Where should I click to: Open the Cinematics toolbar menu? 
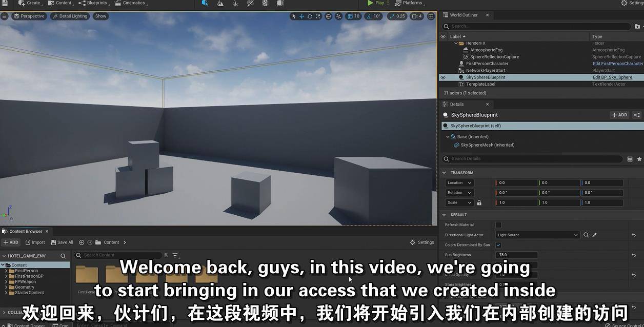tap(130, 3)
